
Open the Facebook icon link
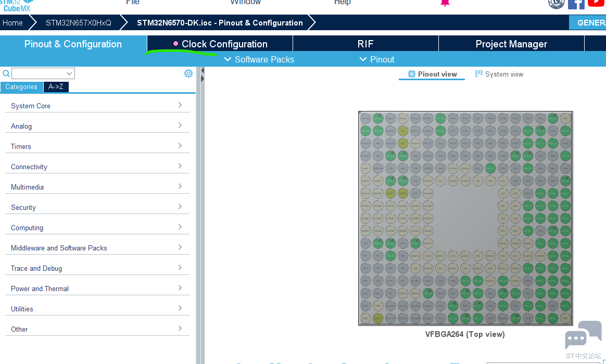(576, 4)
